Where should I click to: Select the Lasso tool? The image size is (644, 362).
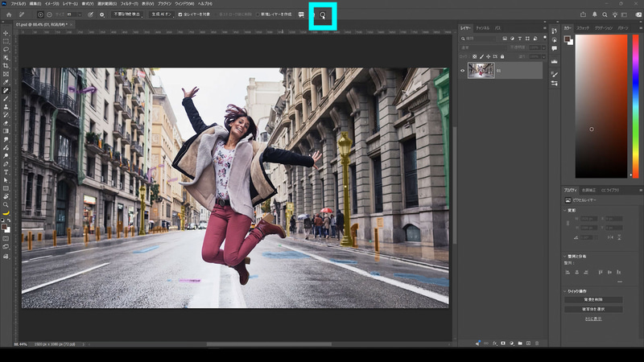[x=6, y=49]
